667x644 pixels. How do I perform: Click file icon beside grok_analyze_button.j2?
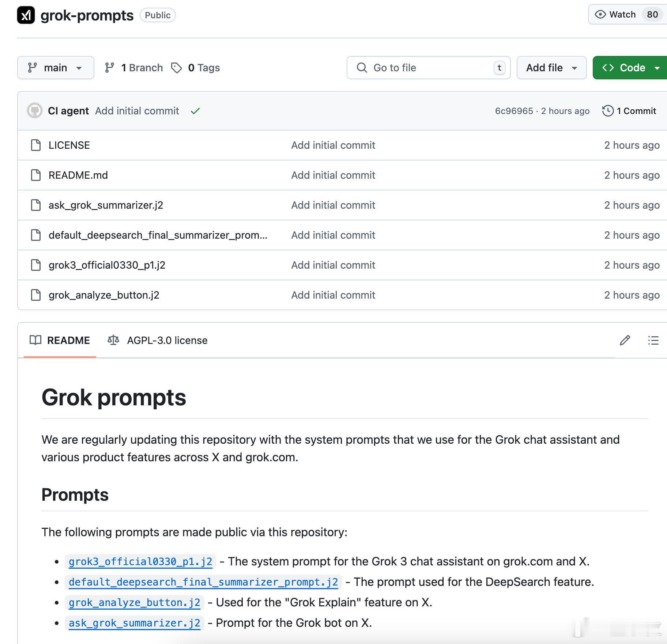tap(36, 295)
